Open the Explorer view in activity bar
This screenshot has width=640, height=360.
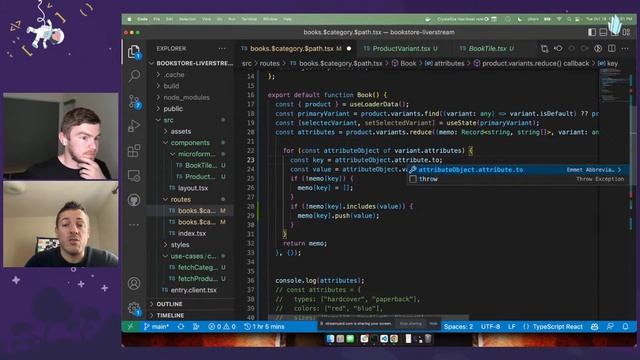click(134, 52)
